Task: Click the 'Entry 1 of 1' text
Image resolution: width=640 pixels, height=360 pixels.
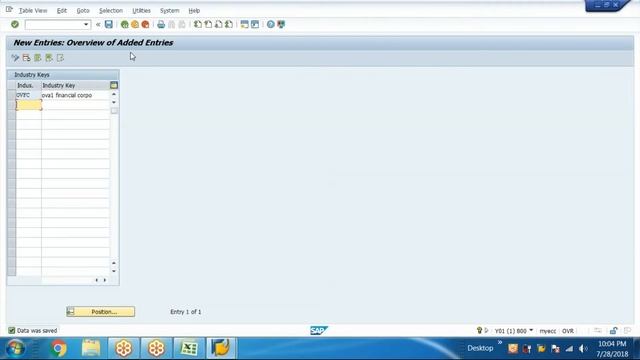Action: 186,312
